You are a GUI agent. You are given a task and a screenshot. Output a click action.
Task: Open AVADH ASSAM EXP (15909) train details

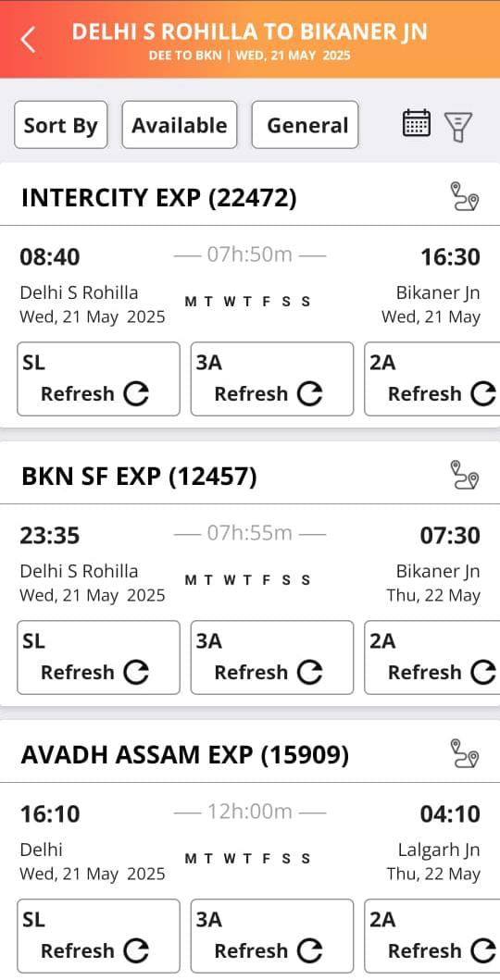tap(185, 755)
